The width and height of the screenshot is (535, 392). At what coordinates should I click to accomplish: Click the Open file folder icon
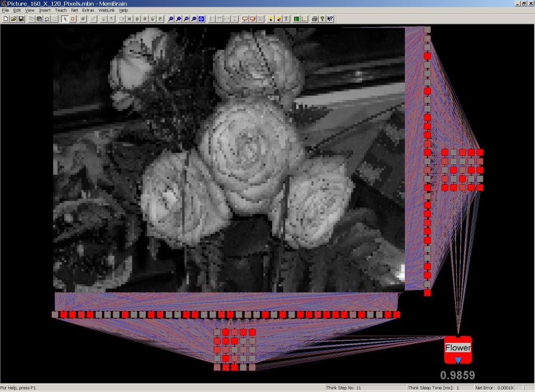pos(14,19)
